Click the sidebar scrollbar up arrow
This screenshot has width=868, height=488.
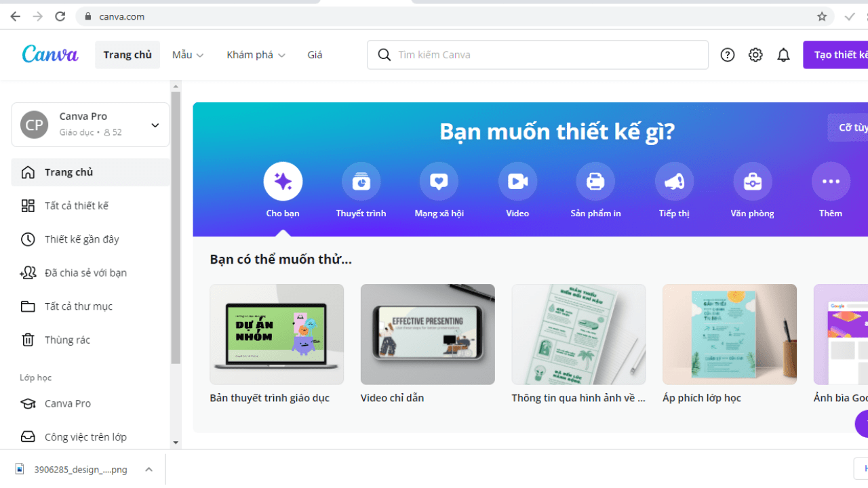point(176,87)
